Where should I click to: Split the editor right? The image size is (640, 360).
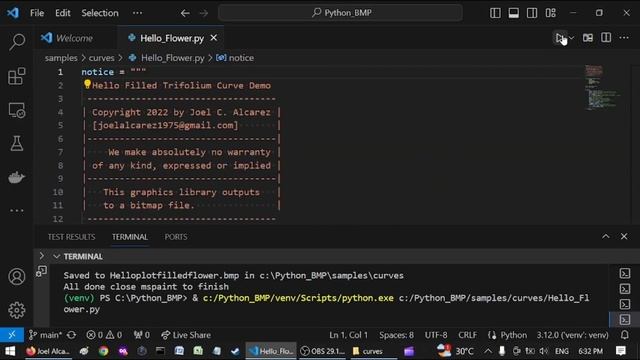tap(606, 38)
